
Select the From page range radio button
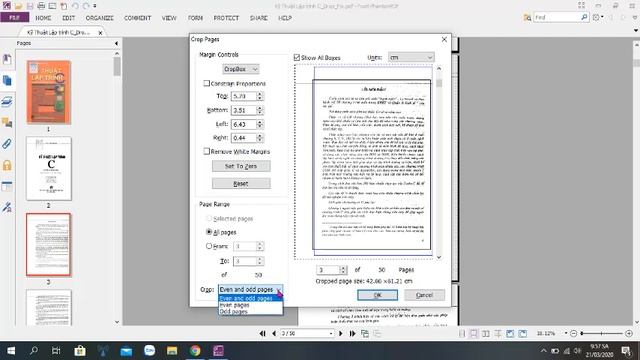click(x=209, y=246)
